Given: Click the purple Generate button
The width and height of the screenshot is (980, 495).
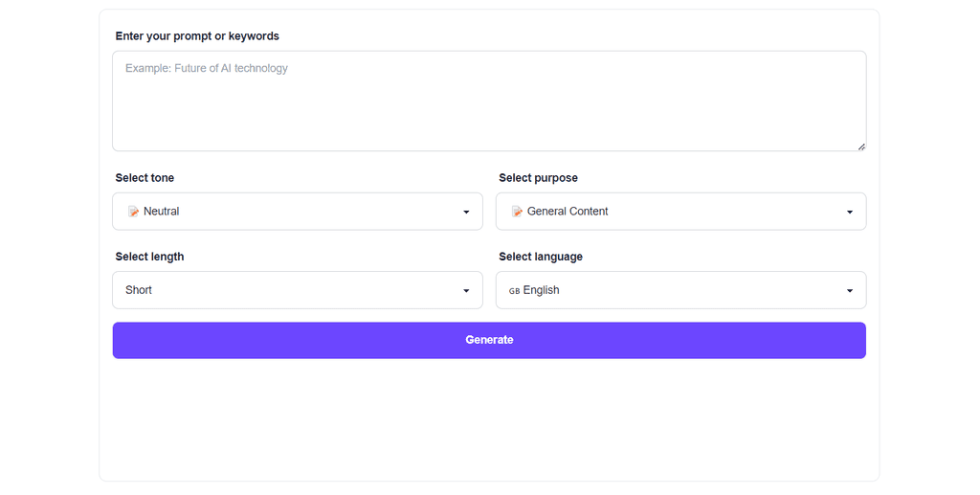Looking at the screenshot, I should 489,340.
